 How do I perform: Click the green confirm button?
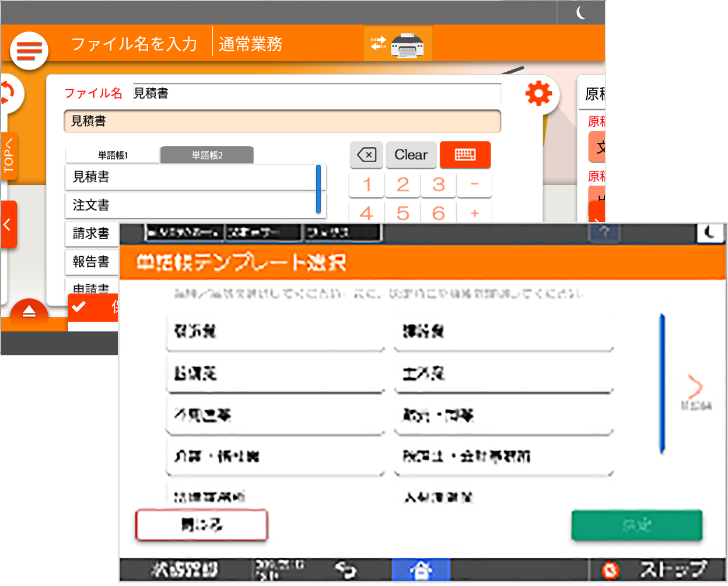click(636, 525)
